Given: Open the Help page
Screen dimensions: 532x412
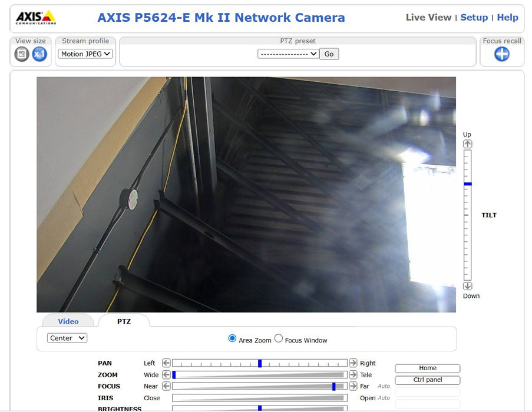Looking at the screenshot, I should [508, 17].
